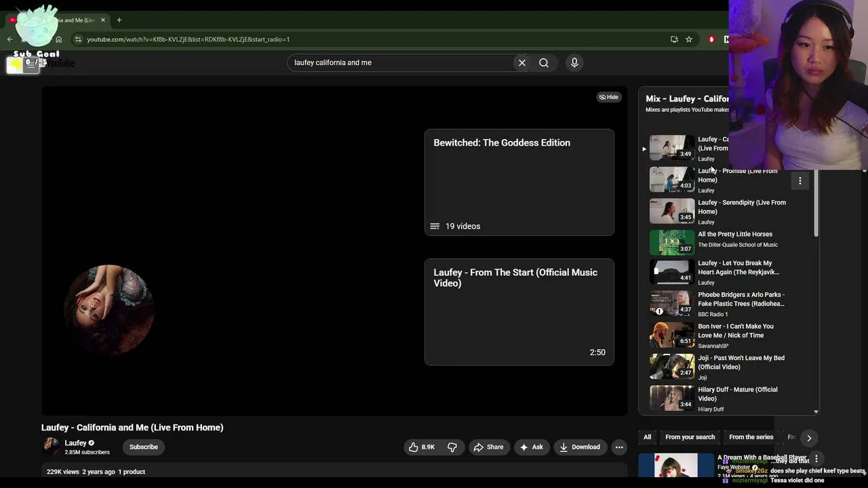Click the Laufey circular channel end-screen avatar

pyautogui.click(x=108, y=310)
